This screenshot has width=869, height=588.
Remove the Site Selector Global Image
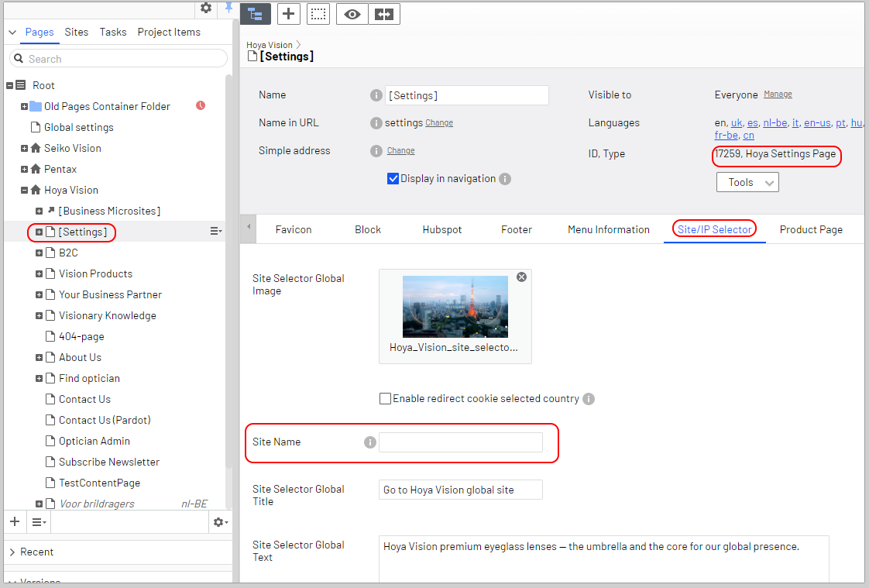pos(521,277)
